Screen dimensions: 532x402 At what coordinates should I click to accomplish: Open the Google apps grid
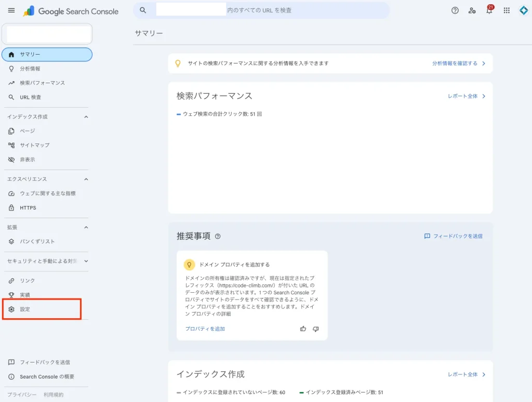507,10
